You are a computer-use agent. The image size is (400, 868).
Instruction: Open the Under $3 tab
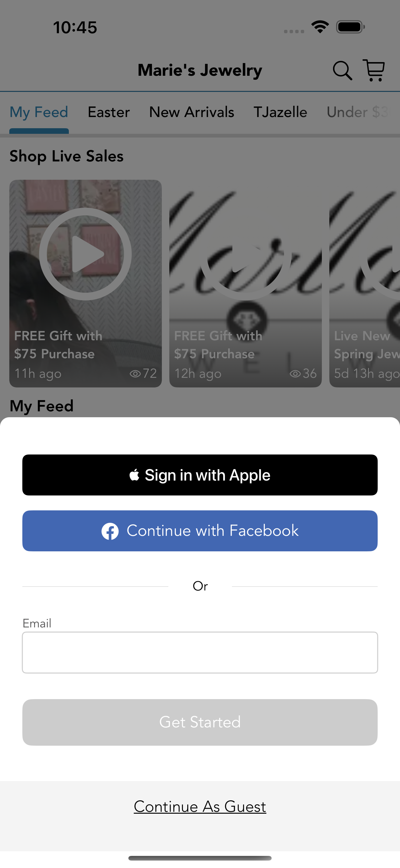coord(358,112)
